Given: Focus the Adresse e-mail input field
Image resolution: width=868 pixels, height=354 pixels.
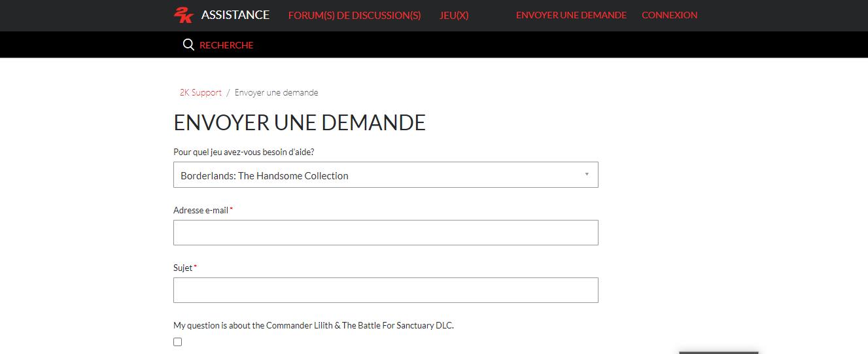Looking at the screenshot, I should (385, 233).
